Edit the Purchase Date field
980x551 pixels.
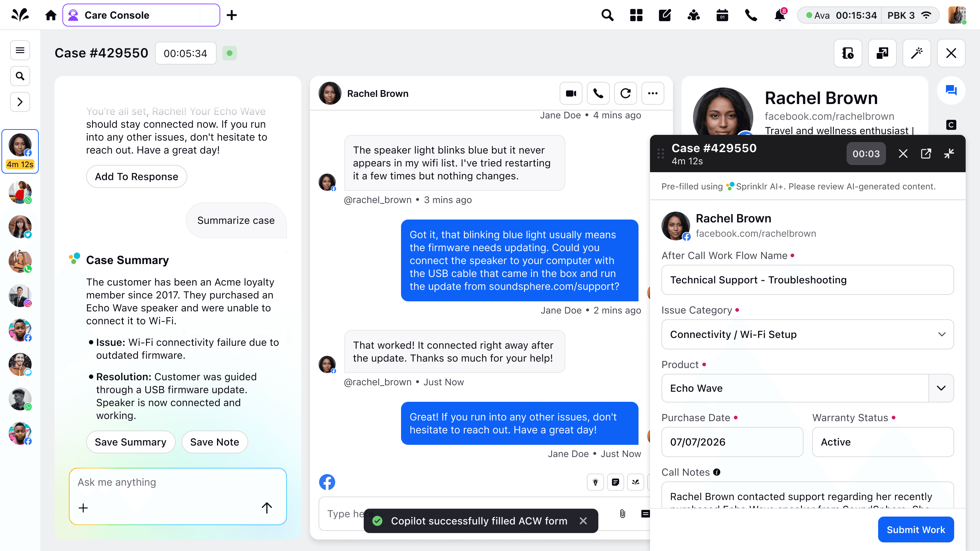coord(732,442)
